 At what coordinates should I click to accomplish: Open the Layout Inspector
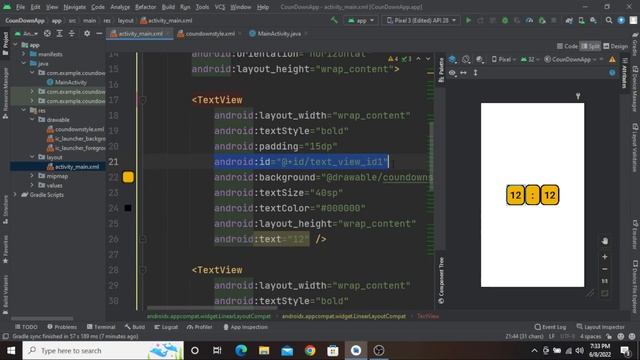[x=600, y=327]
